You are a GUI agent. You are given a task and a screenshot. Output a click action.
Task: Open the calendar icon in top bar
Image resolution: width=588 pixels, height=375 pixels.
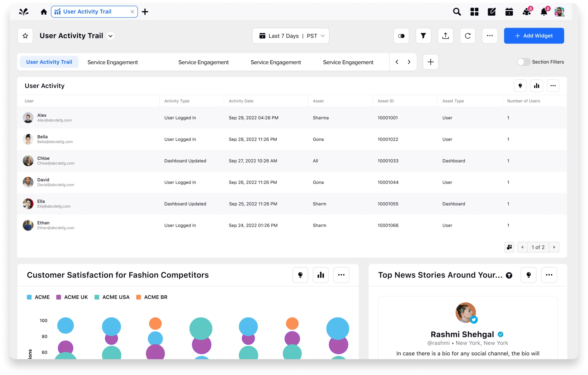(509, 12)
